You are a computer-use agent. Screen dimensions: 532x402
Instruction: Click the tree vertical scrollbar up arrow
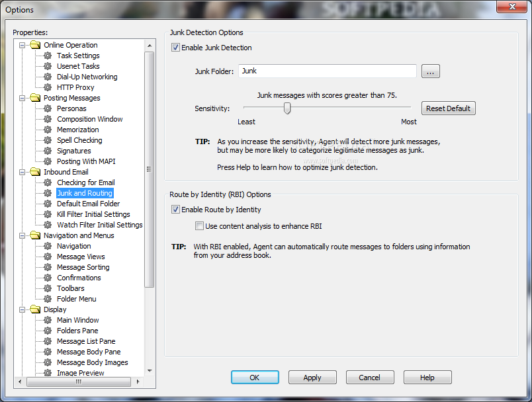point(150,46)
